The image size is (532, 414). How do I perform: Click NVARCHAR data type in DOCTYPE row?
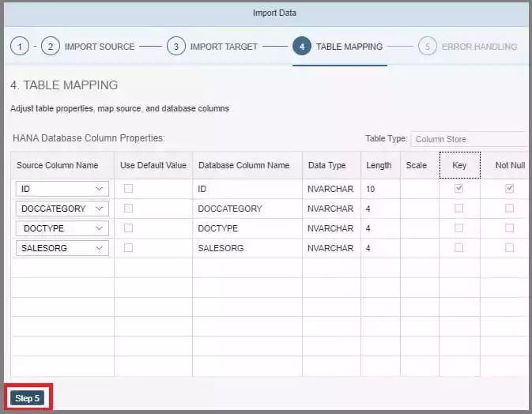330,228
